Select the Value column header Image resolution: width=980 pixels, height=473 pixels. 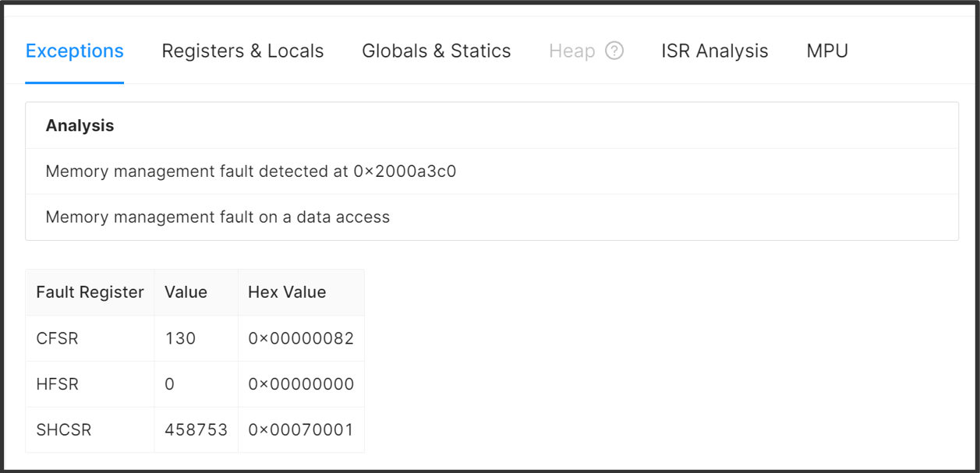point(187,291)
